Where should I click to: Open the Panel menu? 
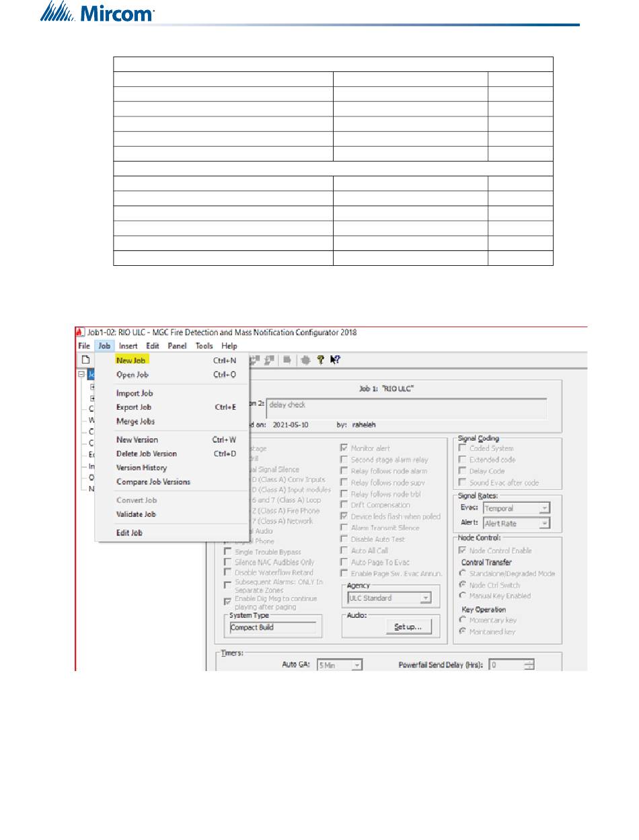pos(178,346)
